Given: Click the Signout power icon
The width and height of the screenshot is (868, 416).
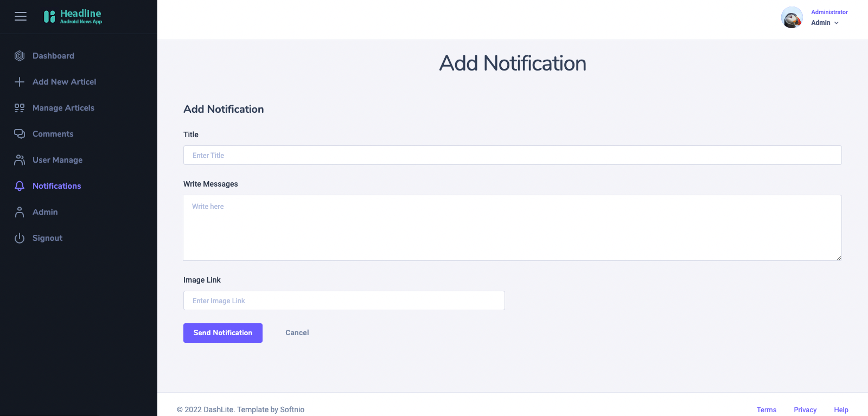Looking at the screenshot, I should pos(20,238).
